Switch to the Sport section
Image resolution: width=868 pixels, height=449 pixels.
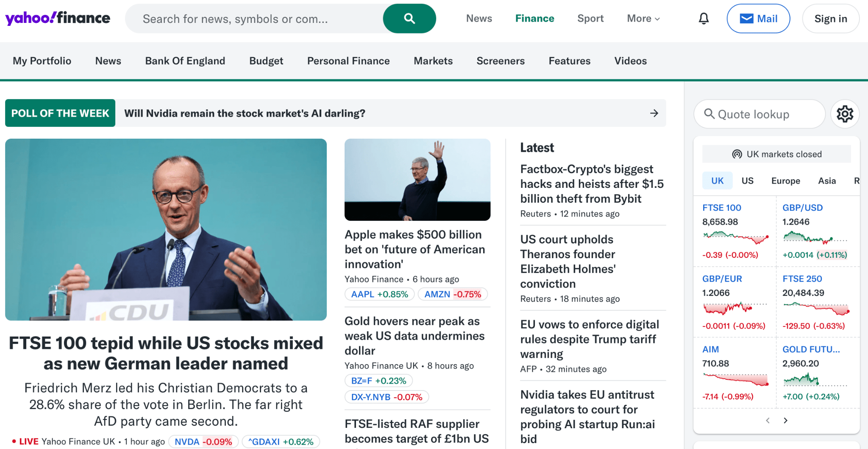[x=590, y=18]
